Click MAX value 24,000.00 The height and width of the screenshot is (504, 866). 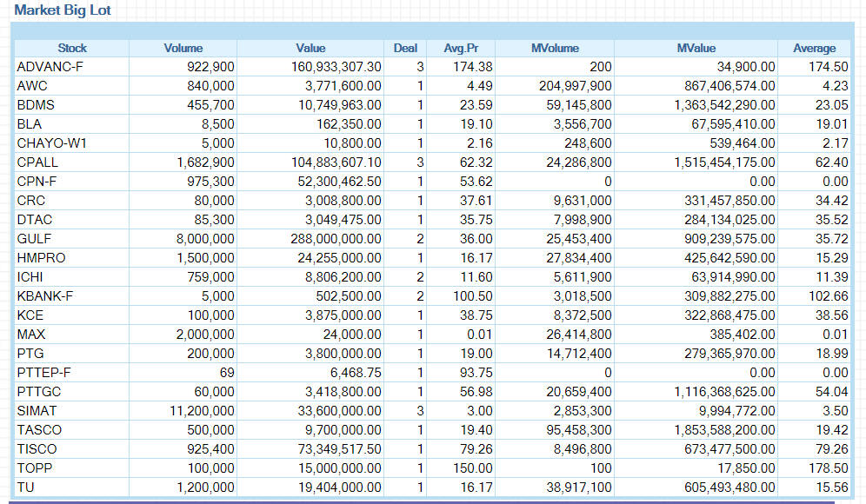coord(352,335)
